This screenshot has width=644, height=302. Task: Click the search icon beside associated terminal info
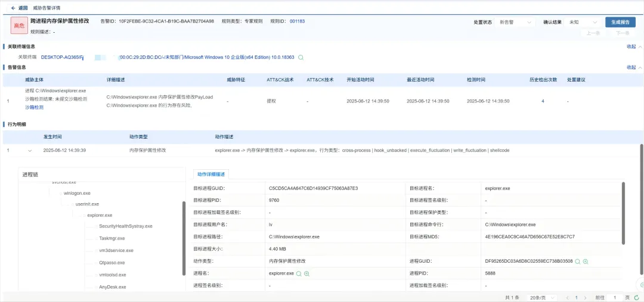(x=301, y=57)
